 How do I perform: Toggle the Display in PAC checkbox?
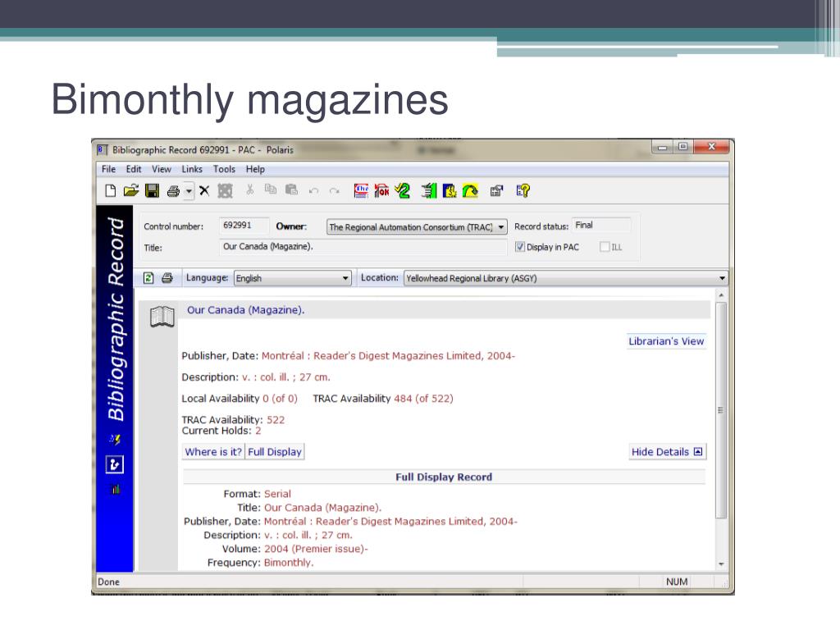point(519,246)
